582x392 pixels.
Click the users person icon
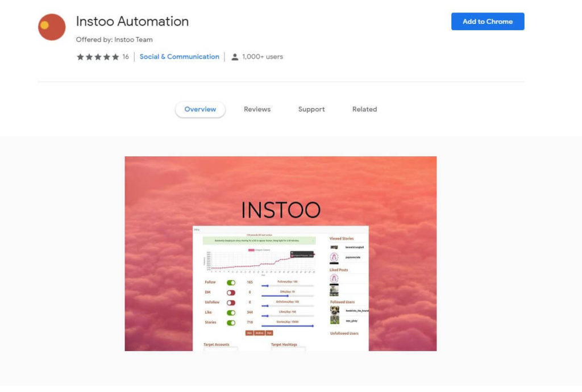(x=235, y=57)
